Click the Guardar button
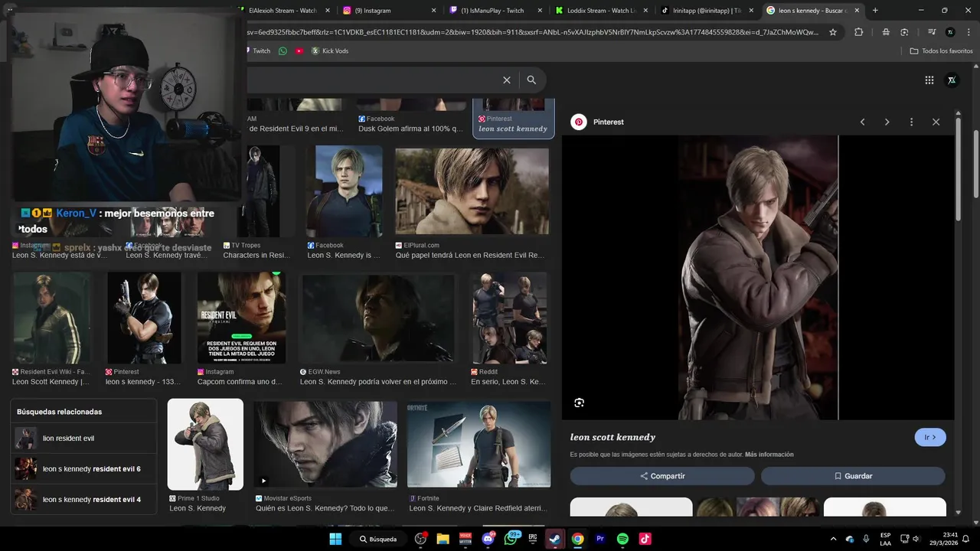Viewport: 980px width, 551px height. click(x=853, y=476)
